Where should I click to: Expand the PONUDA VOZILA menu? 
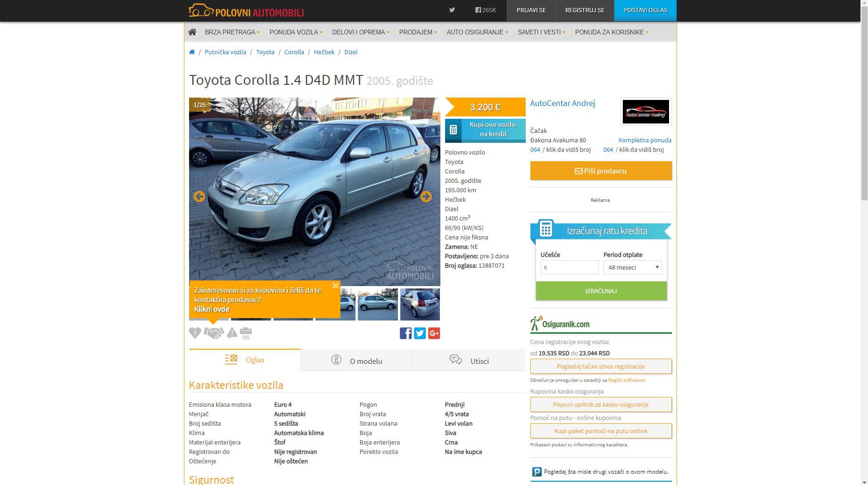296,32
